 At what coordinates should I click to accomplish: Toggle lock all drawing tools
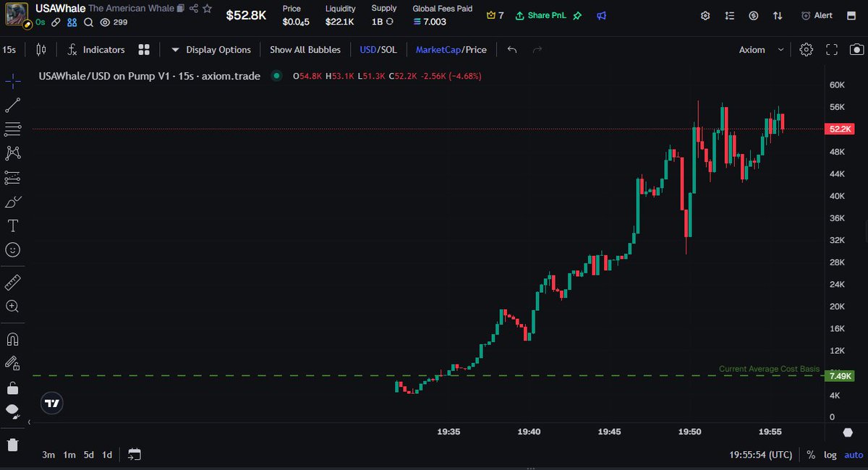tap(12, 388)
